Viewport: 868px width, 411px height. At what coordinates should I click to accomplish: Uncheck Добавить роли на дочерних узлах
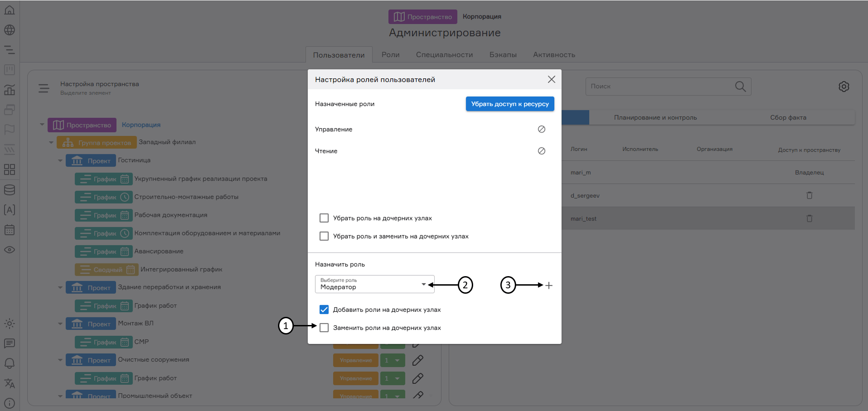tap(324, 310)
